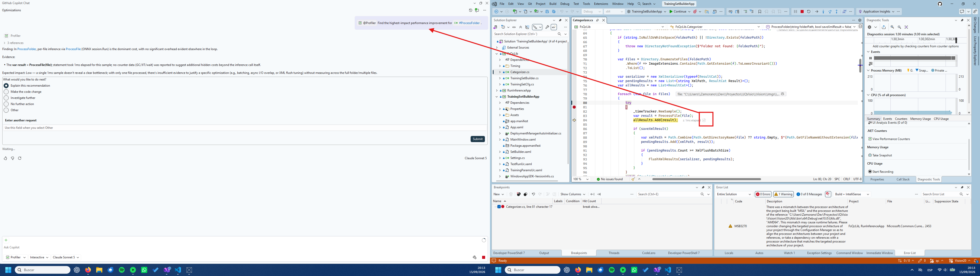Select 'No further action' radio option
The image size is (980, 276).
click(x=6, y=104)
